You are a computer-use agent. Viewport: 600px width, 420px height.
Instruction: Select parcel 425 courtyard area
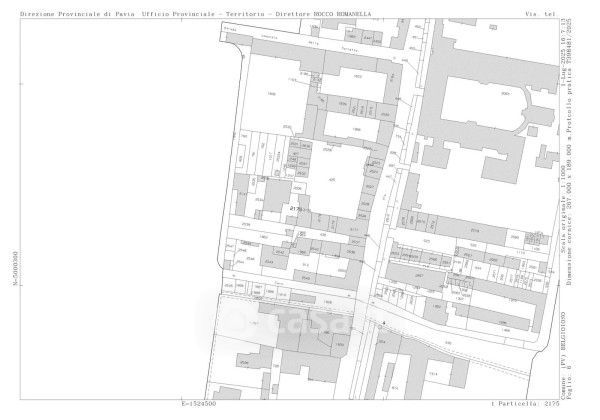pyautogui.click(x=336, y=181)
